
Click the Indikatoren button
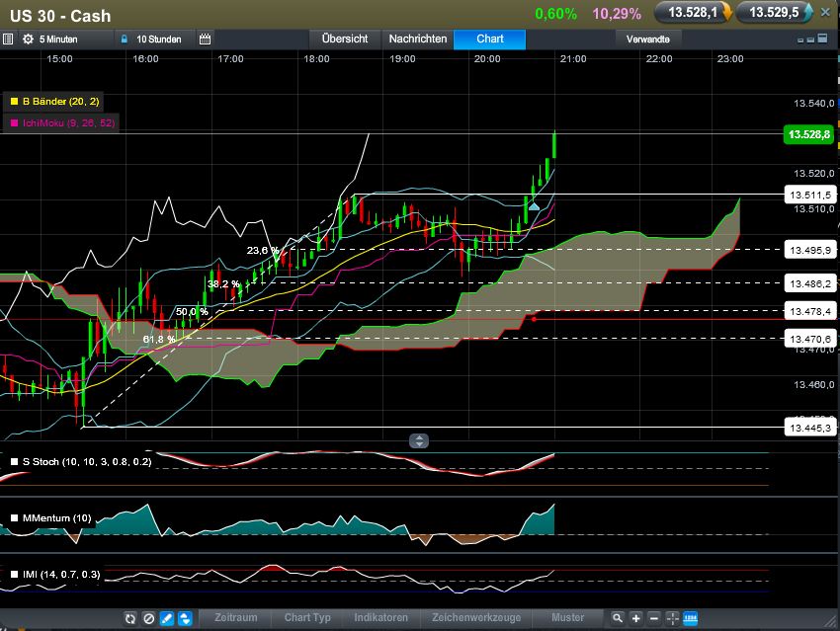(380, 618)
